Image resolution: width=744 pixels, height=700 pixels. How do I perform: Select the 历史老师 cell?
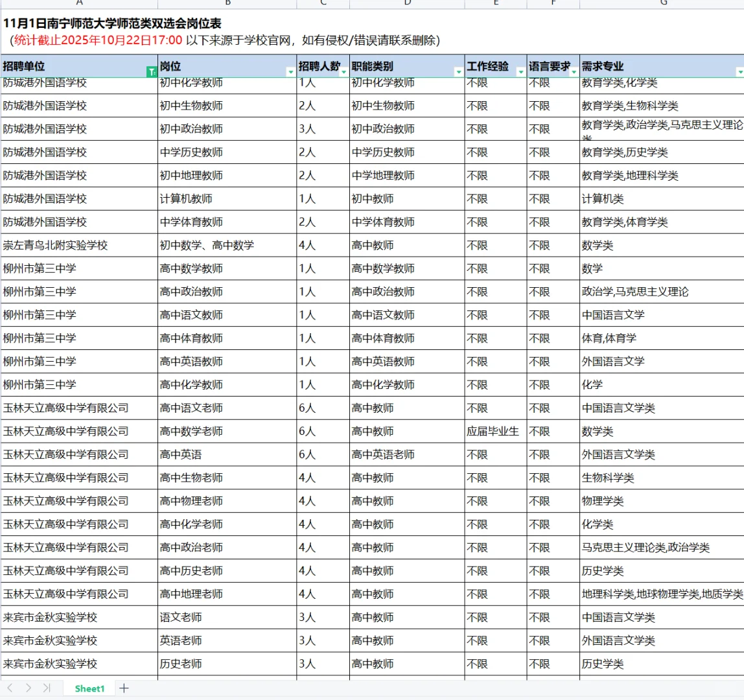coord(227,664)
